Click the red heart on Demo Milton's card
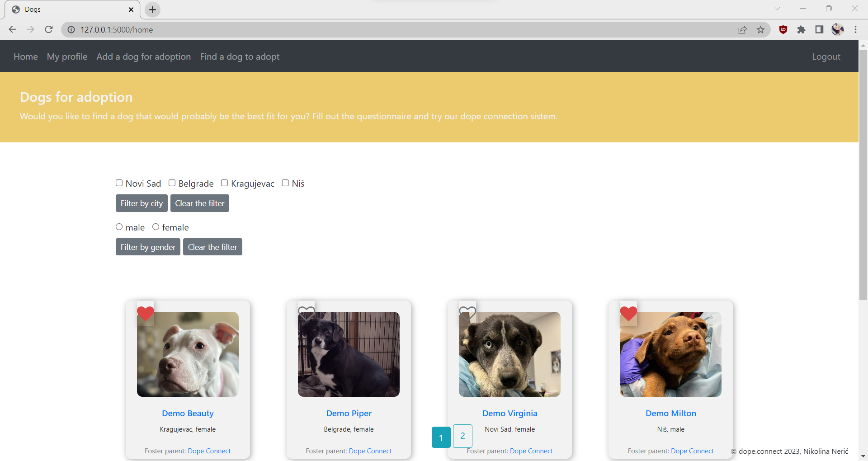Image resolution: width=868 pixels, height=461 pixels. pos(628,314)
